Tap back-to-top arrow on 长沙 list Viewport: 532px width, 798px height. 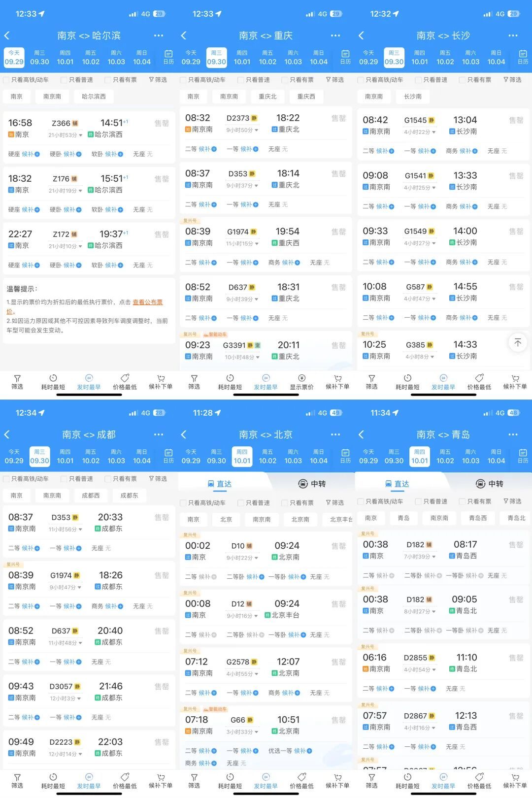click(x=518, y=342)
